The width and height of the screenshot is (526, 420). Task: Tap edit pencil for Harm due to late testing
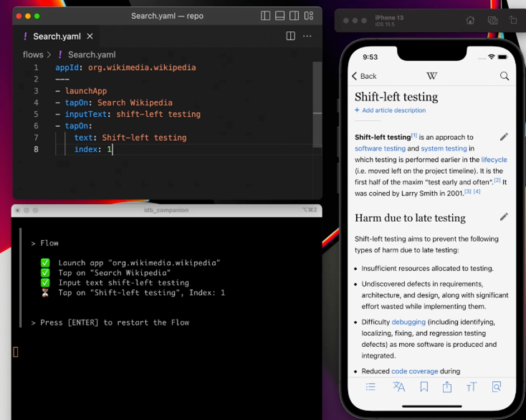pyautogui.click(x=504, y=217)
